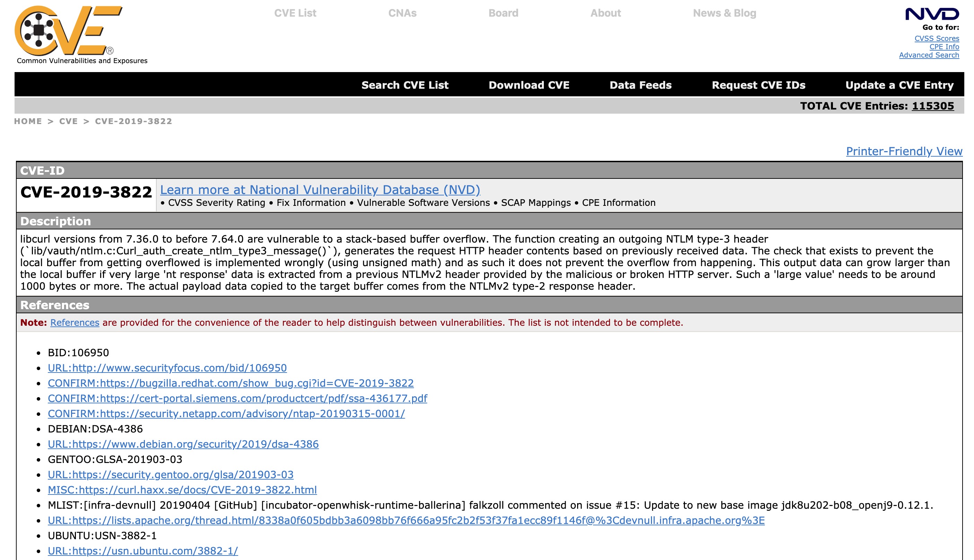This screenshot has width=974, height=560.
Task: Click References link in the note
Action: coord(75,322)
